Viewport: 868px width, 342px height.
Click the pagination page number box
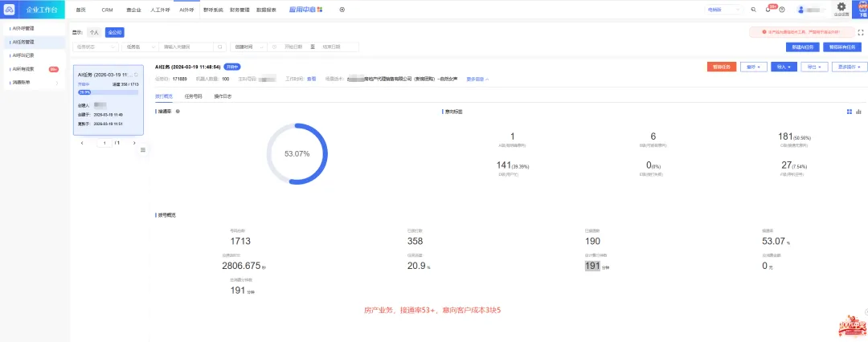104,143
